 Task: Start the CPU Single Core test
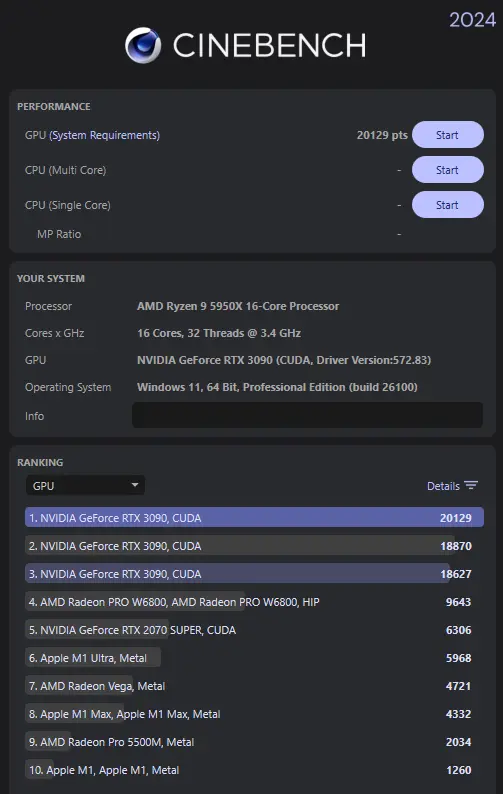(448, 205)
